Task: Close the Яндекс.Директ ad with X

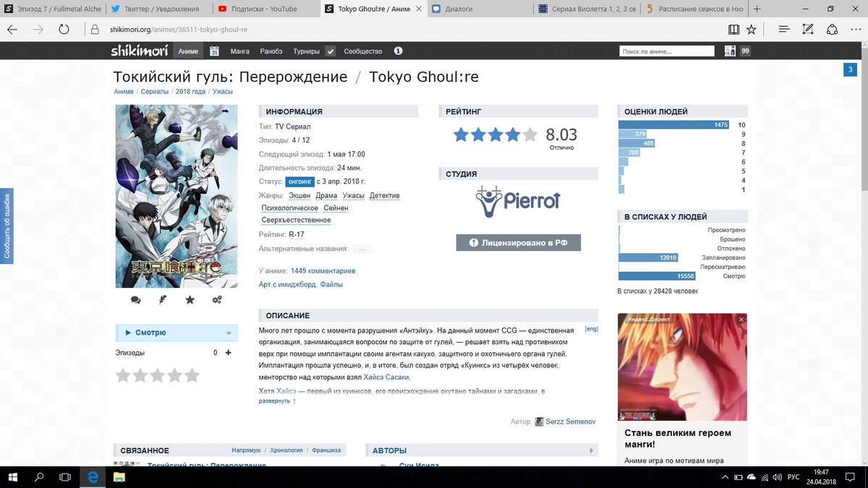Action: click(741, 319)
